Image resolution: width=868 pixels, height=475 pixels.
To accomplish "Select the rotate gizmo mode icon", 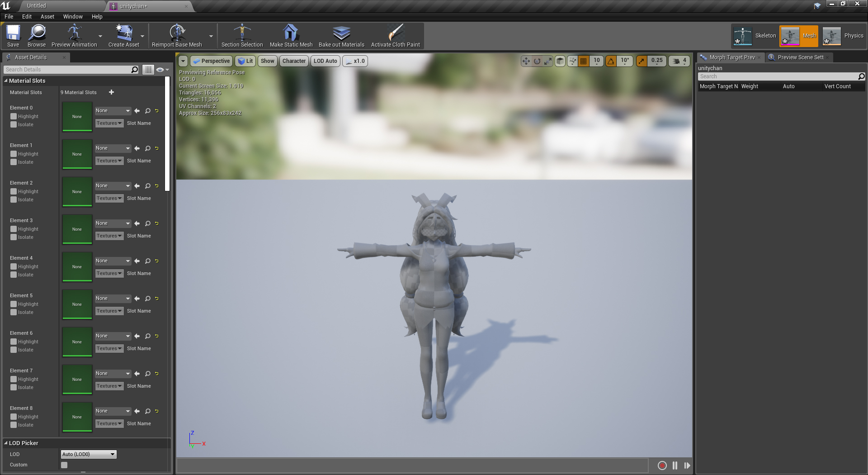I will click(x=537, y=61).
